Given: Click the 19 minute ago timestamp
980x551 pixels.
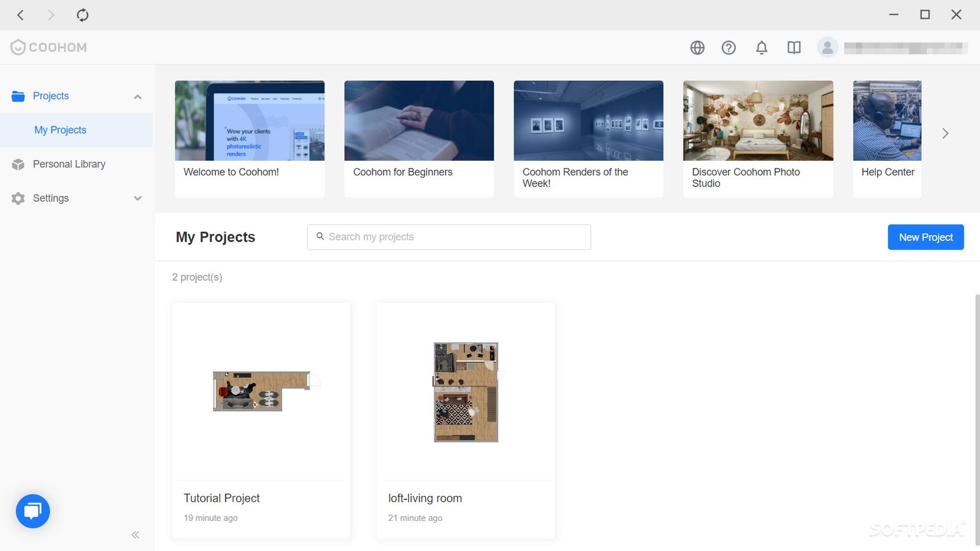Looking at the screenshot, I should coord(211,518).
